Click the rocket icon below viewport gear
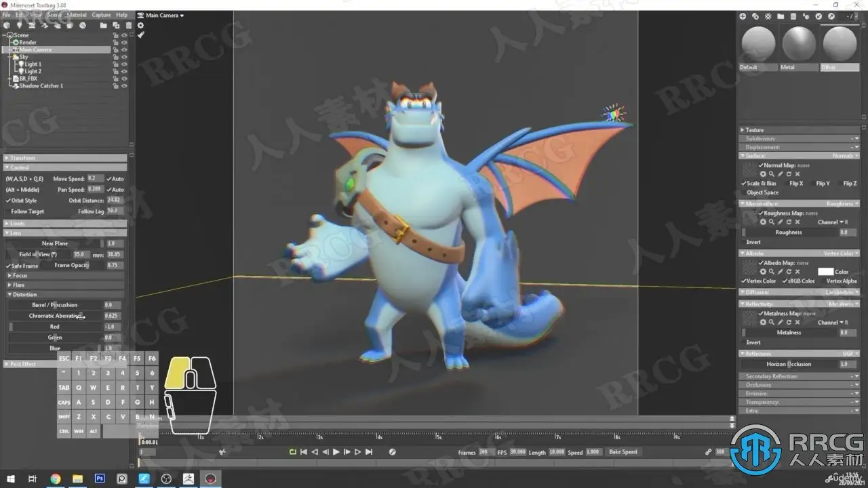Screen dimensions: 868x488 (x=140, y=35)
